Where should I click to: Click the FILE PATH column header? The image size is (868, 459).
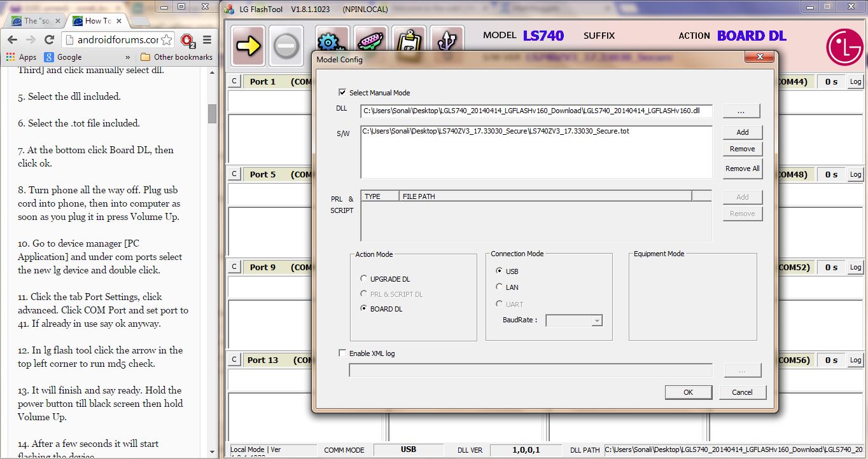(545, 196)
